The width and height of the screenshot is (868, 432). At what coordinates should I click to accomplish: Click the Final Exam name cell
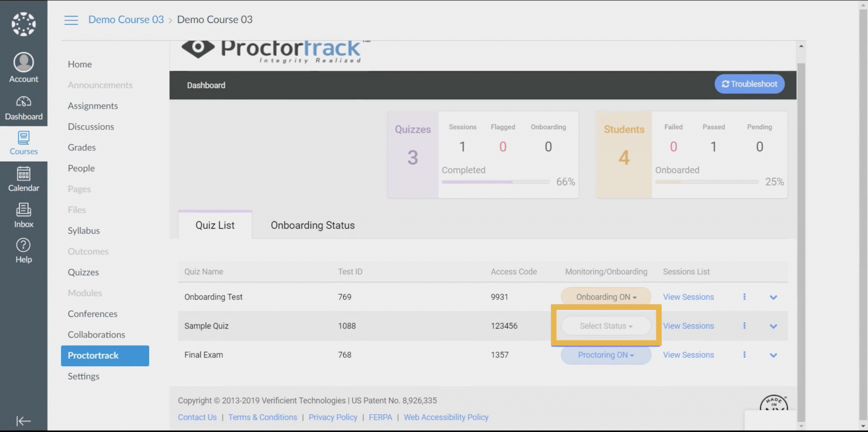(203, 354)
